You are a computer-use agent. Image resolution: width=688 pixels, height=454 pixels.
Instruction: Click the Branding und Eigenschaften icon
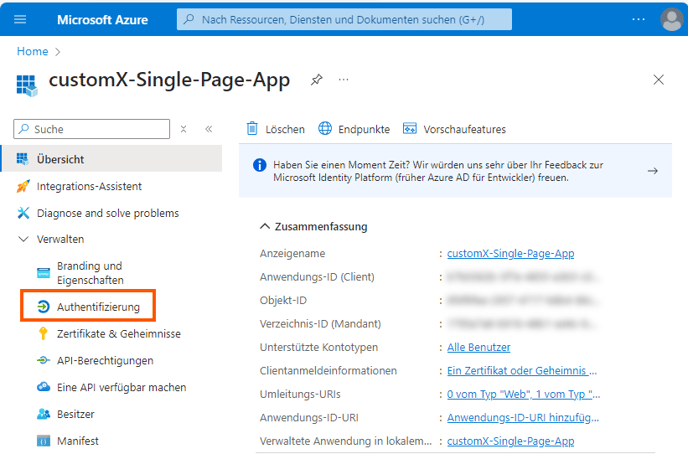[x=43, y=273]
